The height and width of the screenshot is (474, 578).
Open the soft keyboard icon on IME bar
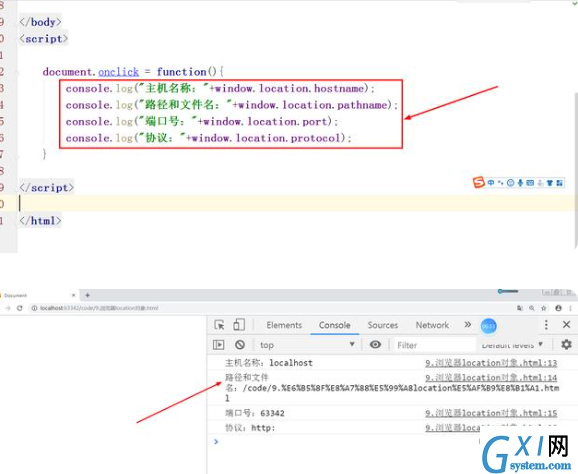coord(530,182)
